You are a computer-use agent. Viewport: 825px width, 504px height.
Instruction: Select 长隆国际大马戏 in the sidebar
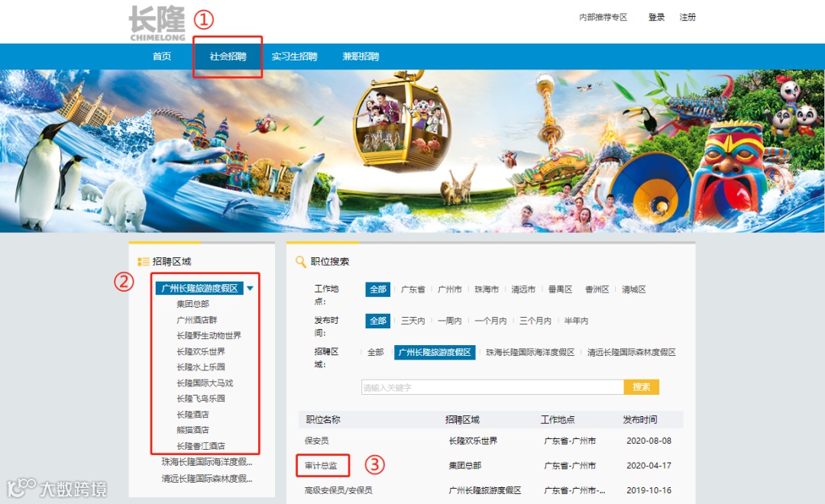(205, 383)
